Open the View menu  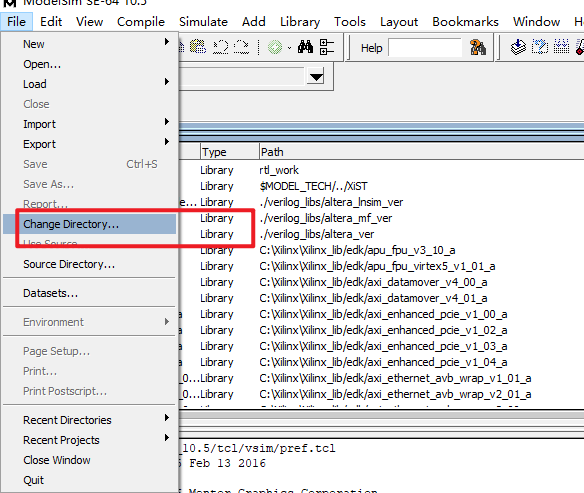89,22
